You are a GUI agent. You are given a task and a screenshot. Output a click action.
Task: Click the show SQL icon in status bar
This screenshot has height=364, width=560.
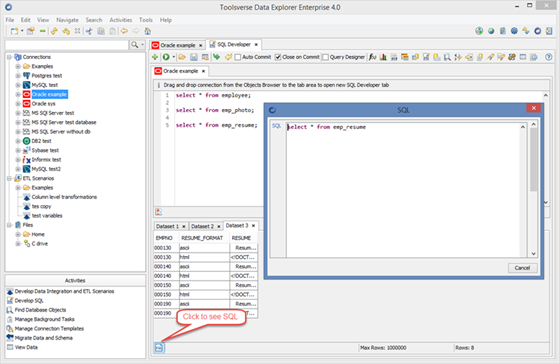159,348
